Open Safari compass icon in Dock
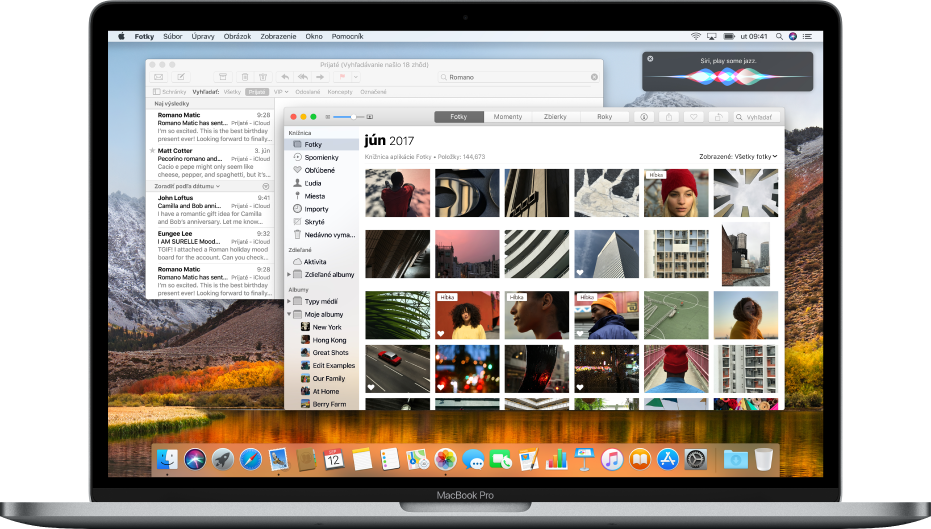This screenshot has height=529, width=931. (x=251, y=460)
